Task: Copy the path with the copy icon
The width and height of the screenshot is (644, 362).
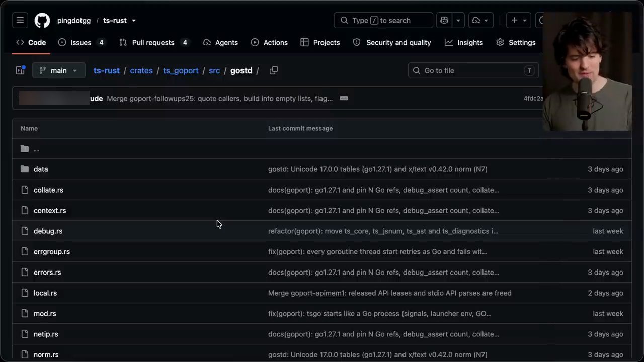Action: (x=274, y=70)
